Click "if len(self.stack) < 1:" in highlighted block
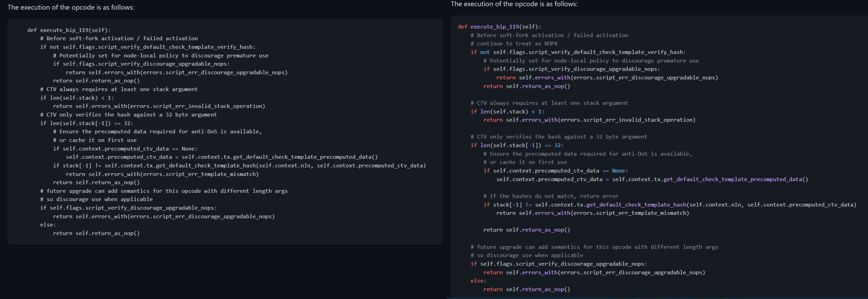 click(x=507, y=112)
